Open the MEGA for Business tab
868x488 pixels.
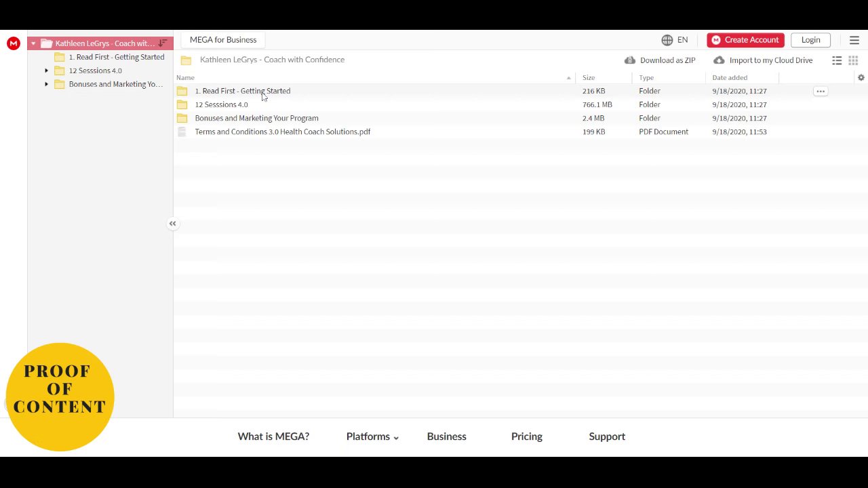point(223,40)
